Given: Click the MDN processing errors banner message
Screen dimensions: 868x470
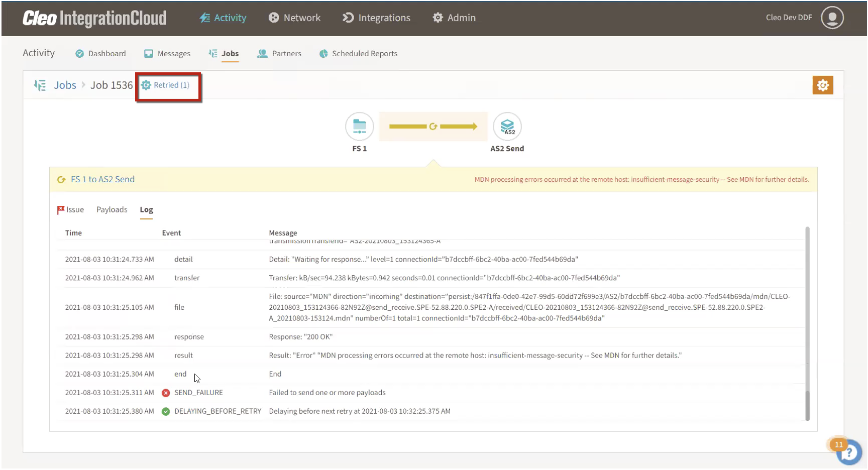Looking at the screenshot, I should coord(642,179).
